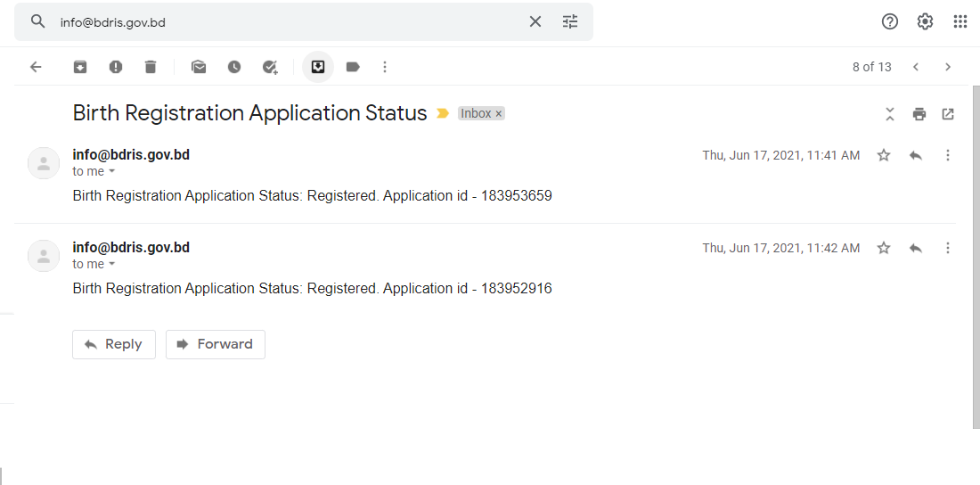Open more options on 11:42 AM message
980x485 pixels.
pos(948,248)
